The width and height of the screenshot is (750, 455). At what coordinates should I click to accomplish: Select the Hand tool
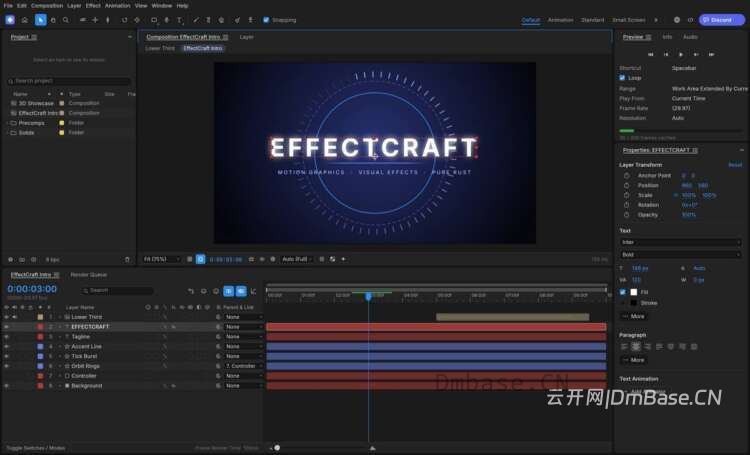[53, 20]
